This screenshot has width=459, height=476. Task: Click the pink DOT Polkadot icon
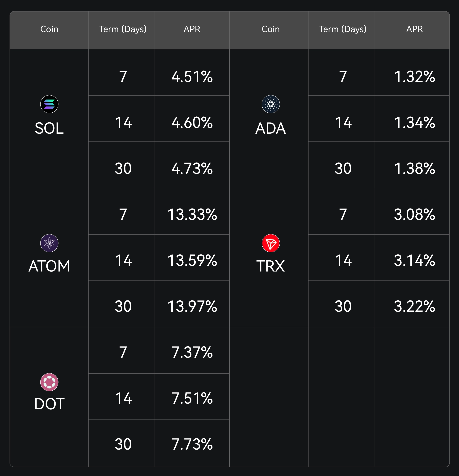[49, 382]
